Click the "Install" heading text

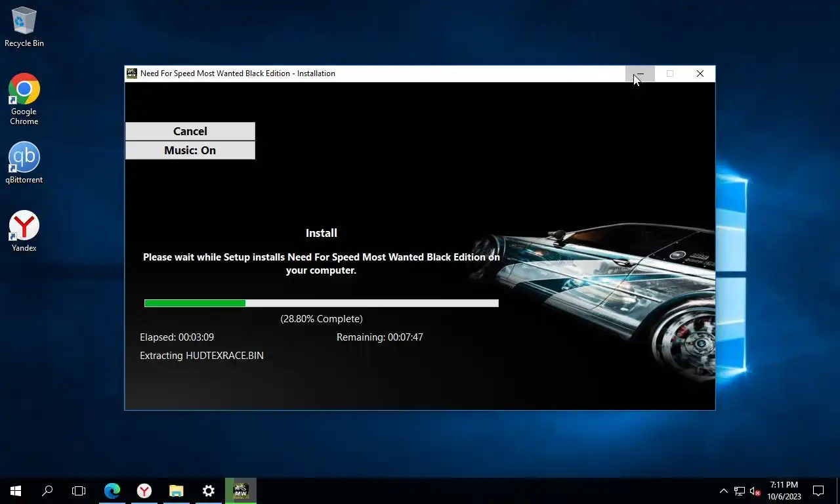pyautogui.click(x=322, y=233)
